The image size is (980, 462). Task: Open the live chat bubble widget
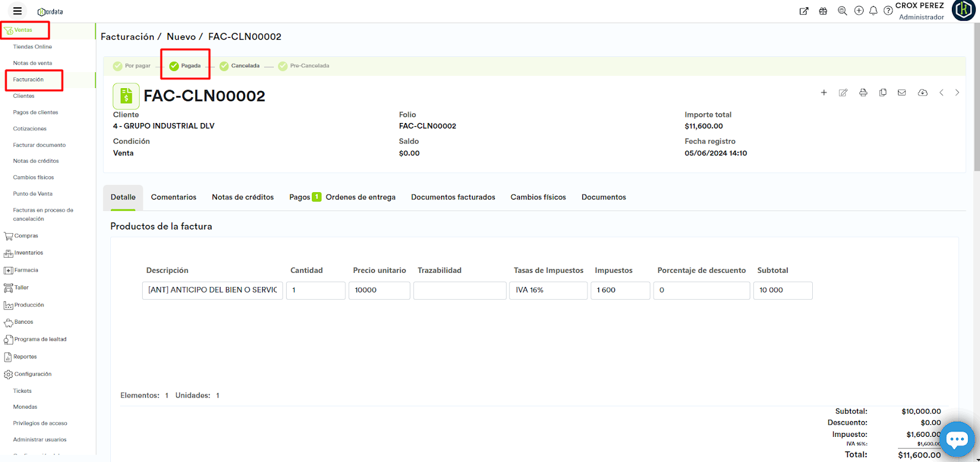tap(957, 439)
